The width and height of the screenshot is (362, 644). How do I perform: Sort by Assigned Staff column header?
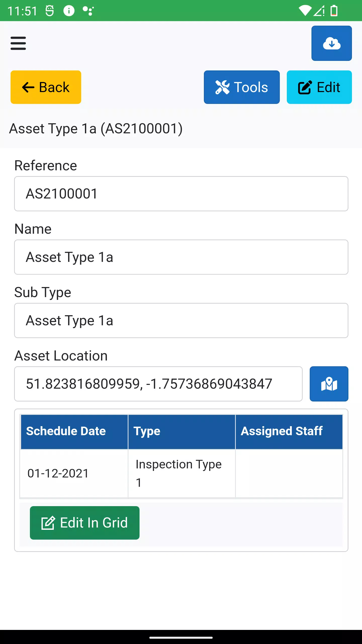pos(289,432)
